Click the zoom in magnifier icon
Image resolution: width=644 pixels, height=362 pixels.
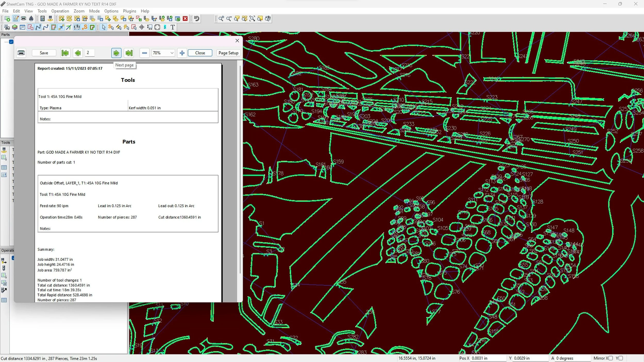pos(221,19)
